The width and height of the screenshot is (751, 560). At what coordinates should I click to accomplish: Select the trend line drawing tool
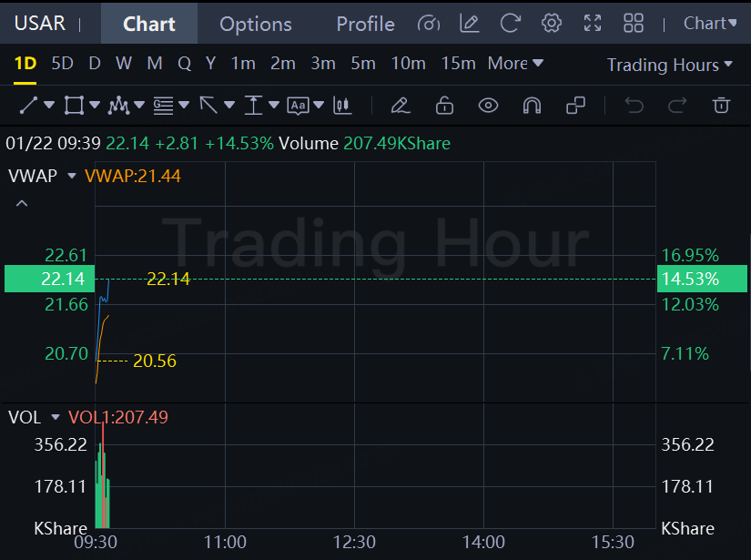(28, 106)
